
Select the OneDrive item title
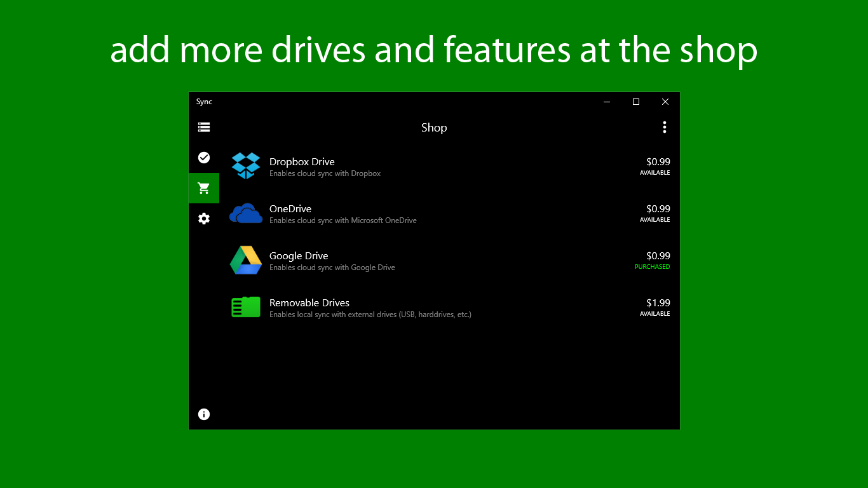(290, 208)
